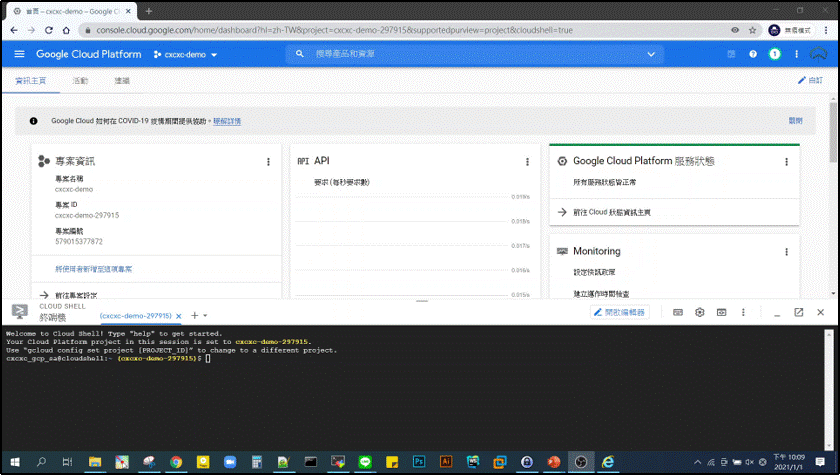Open the notifications badge icon
This screenshot has width=840, height=475.
point(774,54)
